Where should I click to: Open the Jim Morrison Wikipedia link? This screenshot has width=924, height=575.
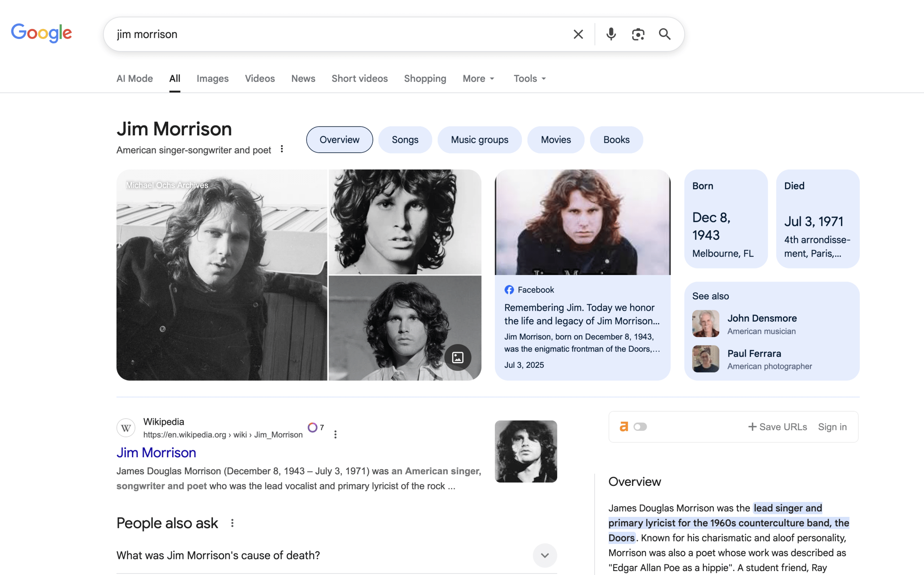click(156, 453)
